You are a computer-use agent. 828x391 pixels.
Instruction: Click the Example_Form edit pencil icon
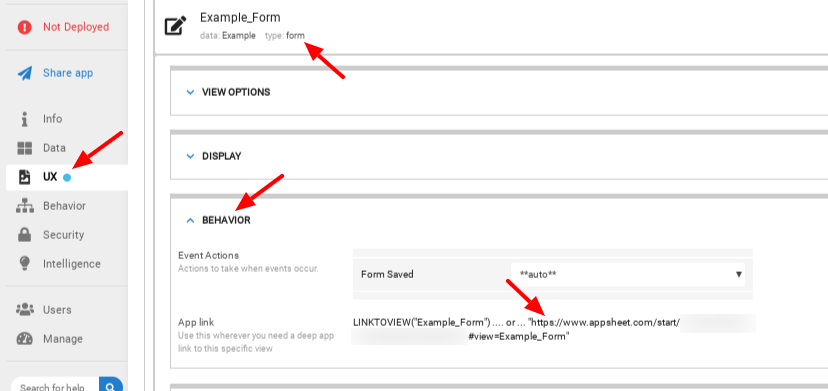click(175, 25)
